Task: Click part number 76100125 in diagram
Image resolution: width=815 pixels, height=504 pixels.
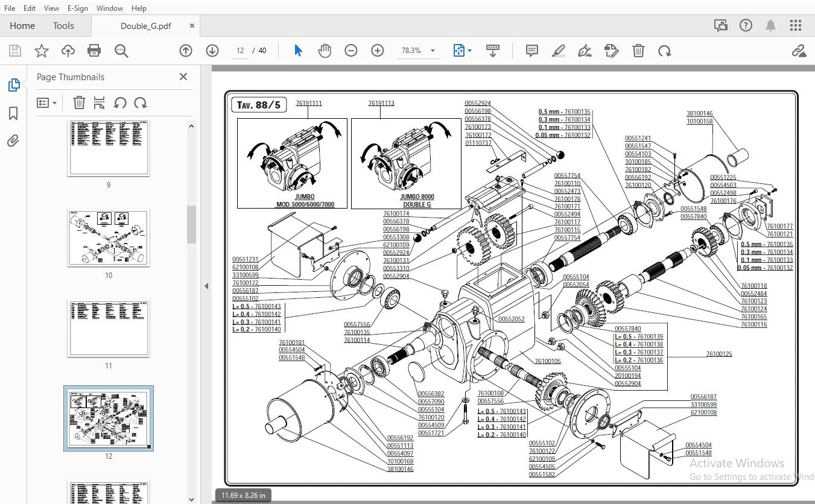Action: pyautogui.click(x=719, y=354)
